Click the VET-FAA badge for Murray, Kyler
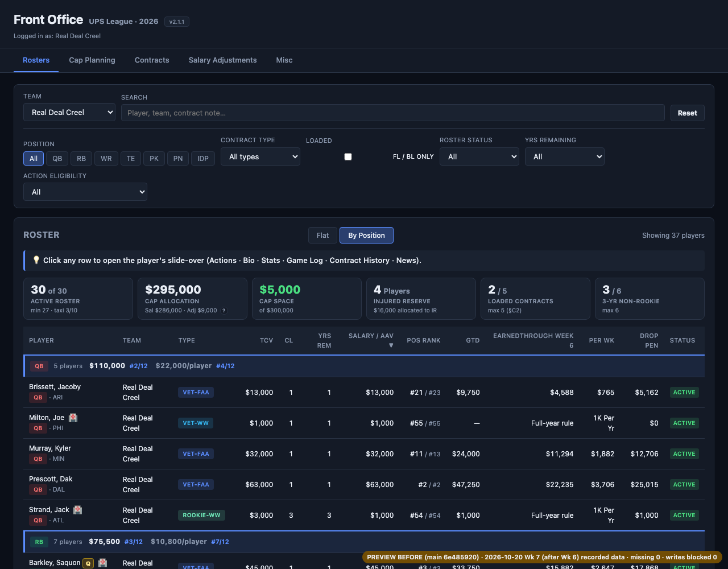Image resolution: width=728 pixels, height=569 pixels. click(x=196, y=453)
